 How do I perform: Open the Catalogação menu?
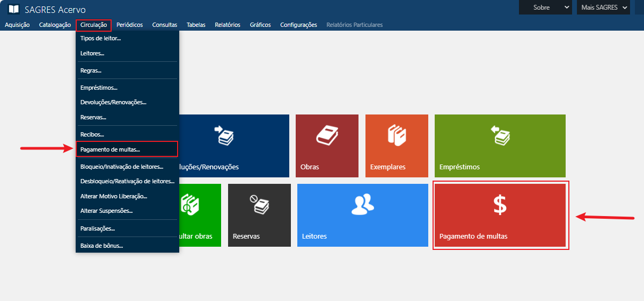point(55,25)
